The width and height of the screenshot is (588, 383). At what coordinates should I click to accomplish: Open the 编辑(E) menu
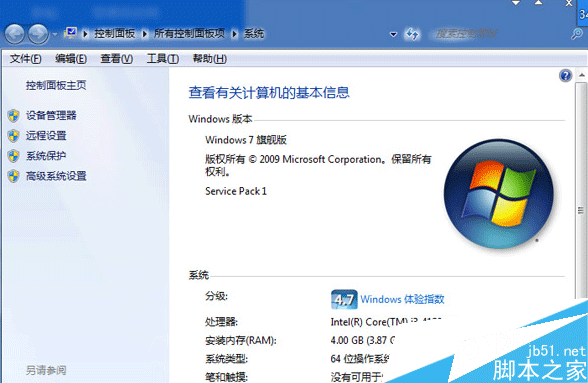[x=71, y=59]
